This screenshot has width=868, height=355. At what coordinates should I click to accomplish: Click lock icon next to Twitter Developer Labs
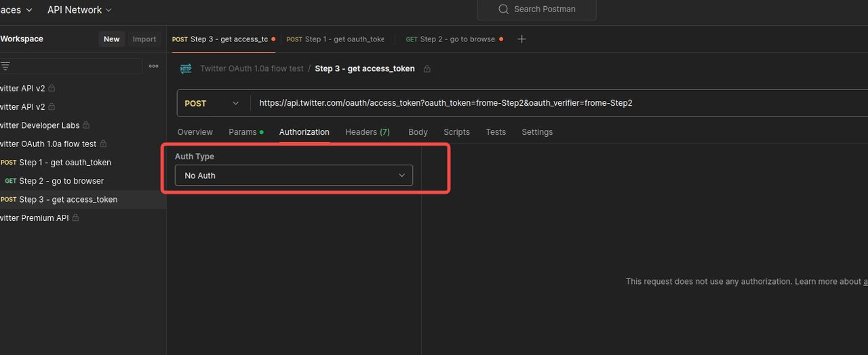pos(86,125)
